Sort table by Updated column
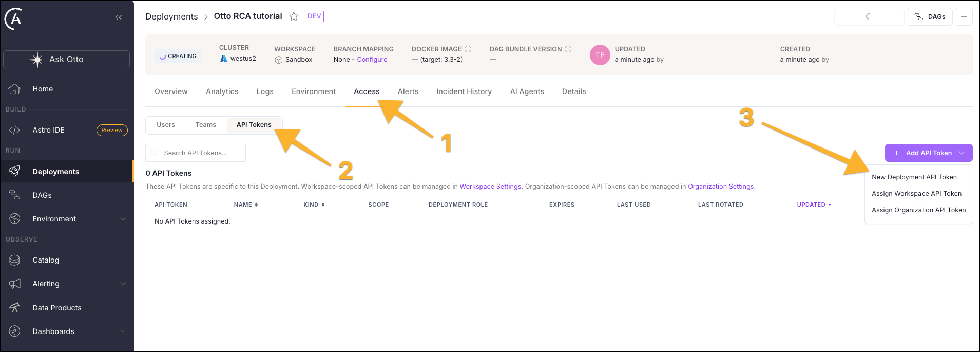 tap(814, 205)
